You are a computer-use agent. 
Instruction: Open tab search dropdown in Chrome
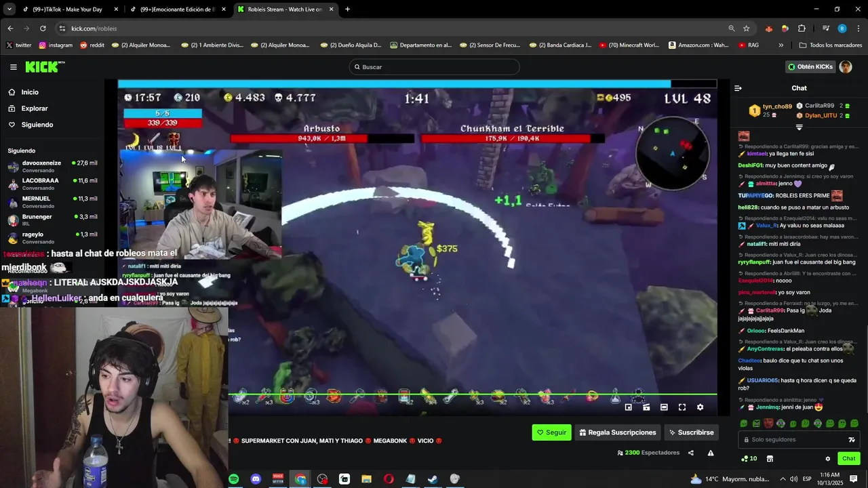coord(9,9)
